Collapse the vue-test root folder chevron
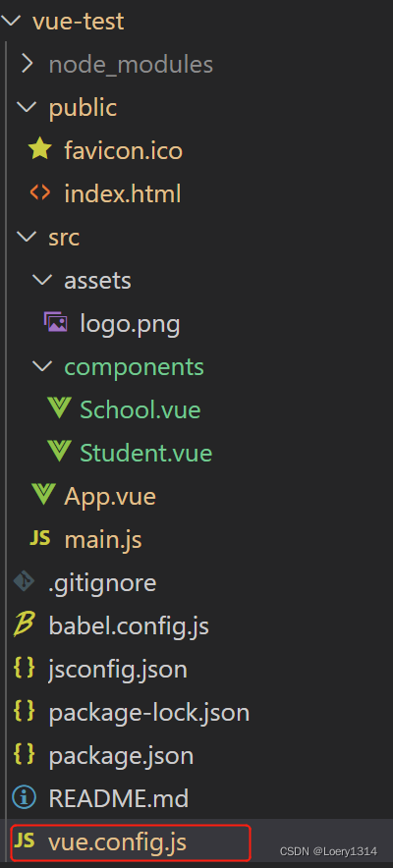Image resolution: width=393 pixels, height=868 pixels. coord(11,21)
